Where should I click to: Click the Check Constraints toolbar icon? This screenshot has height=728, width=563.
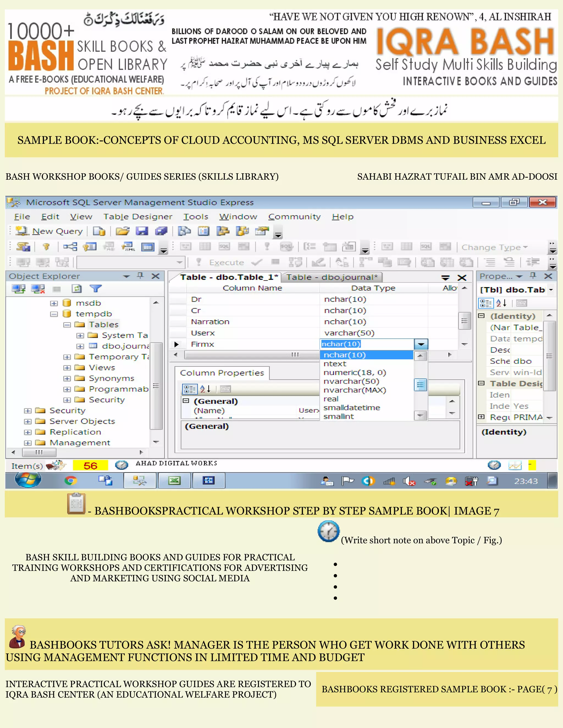click(x=148, y=247)
